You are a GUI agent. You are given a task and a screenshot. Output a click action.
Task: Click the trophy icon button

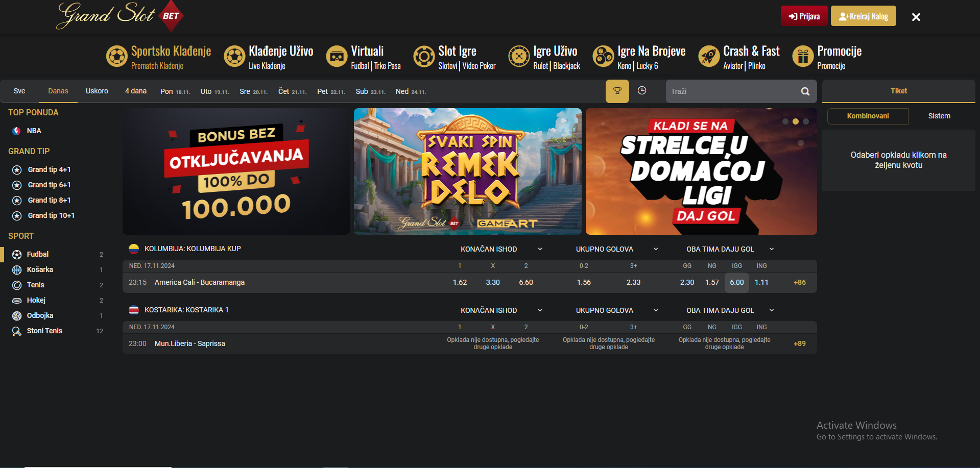(617, 91)
